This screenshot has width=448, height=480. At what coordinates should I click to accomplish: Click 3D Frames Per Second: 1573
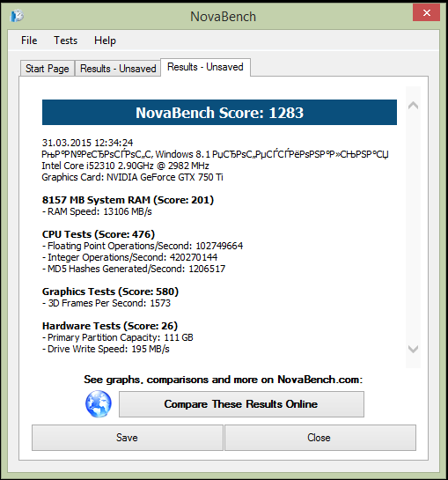pyautogui.click(x=106, y=303)
